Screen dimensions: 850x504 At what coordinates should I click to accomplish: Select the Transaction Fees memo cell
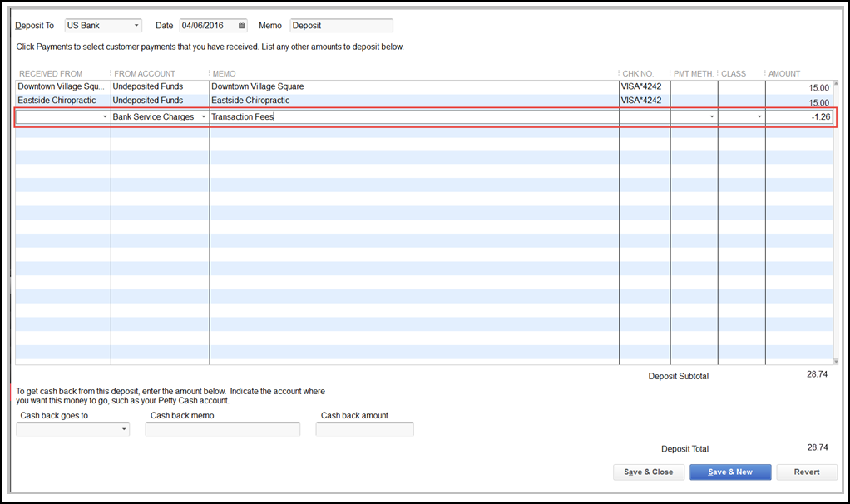coord(413,117)
